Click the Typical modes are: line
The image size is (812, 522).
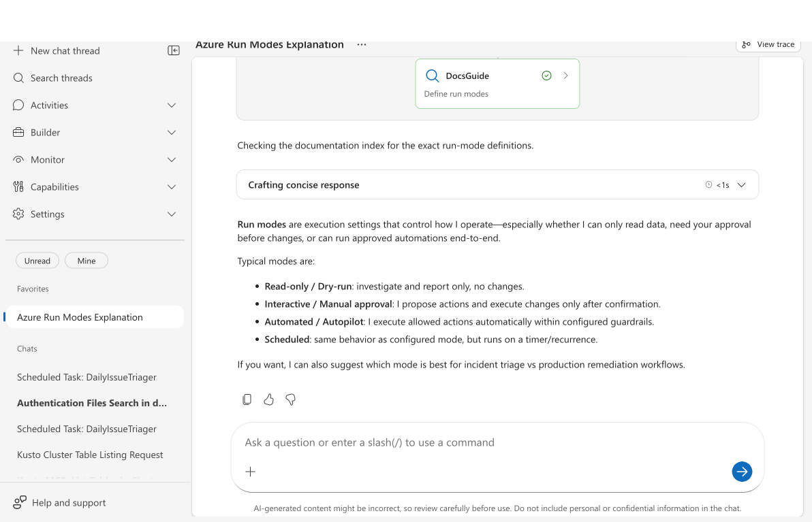tap(276, 261)
